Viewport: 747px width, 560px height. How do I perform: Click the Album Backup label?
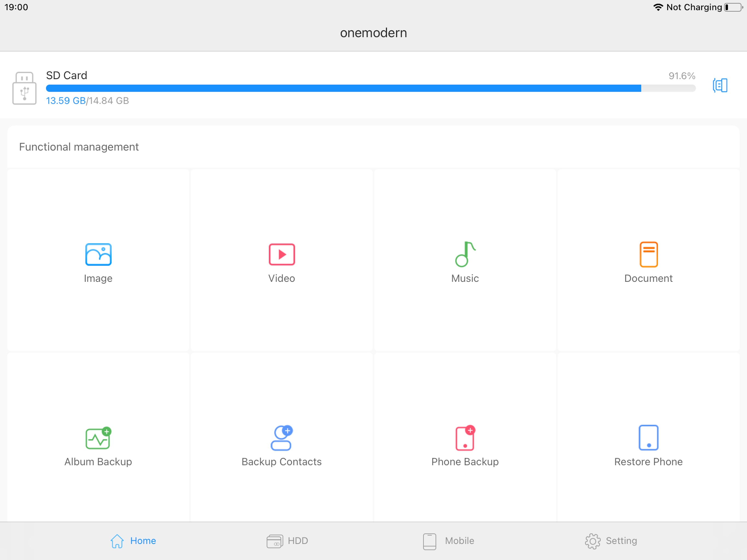pyautogui.click(x=98, y=462)
